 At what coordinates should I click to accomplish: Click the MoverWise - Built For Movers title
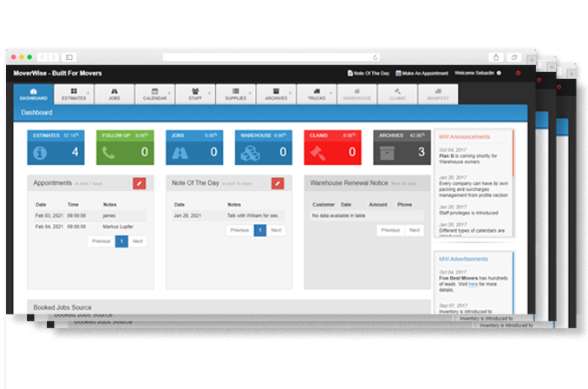pyautogui.click(x=58, y=73)
